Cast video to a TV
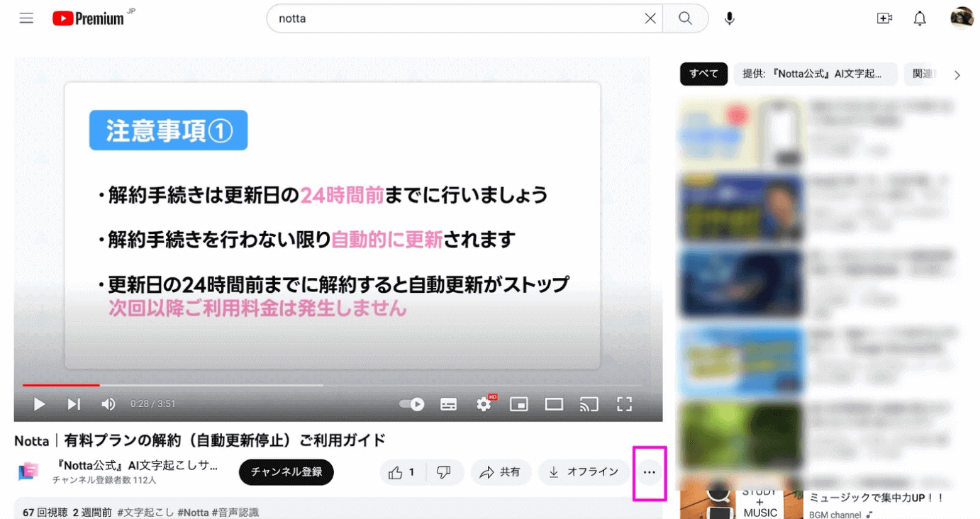The width and height of the screenshot is (980, 519). (589, 404)
